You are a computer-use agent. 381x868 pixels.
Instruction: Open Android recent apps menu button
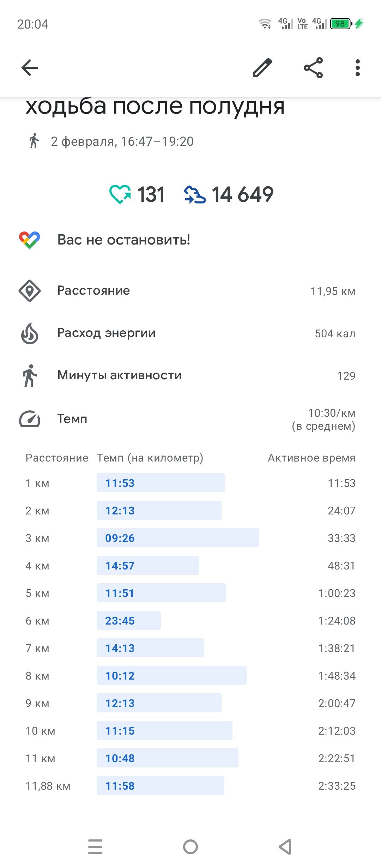coord(95,847)
